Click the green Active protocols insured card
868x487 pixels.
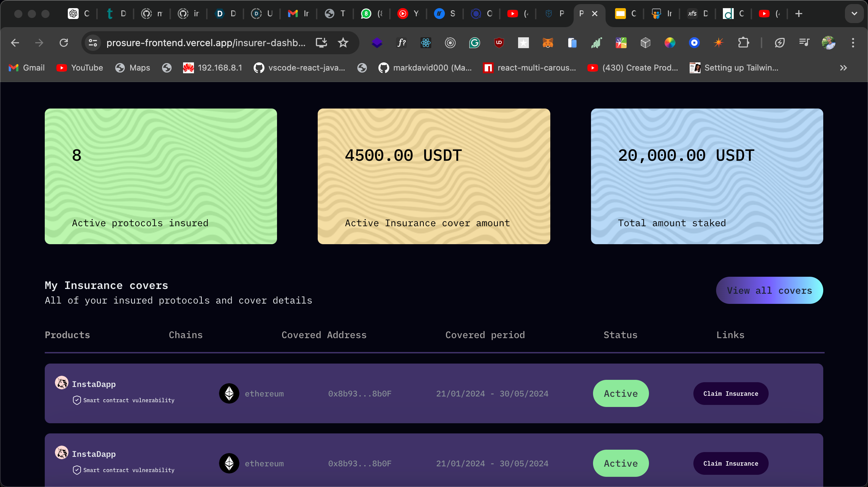click(161, 176)
